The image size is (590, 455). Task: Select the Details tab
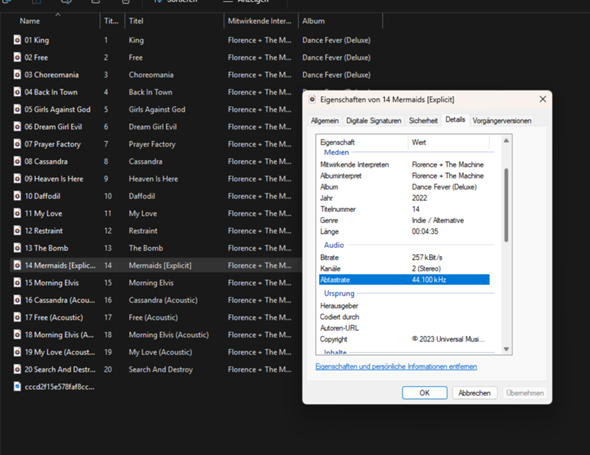point(455,120)
